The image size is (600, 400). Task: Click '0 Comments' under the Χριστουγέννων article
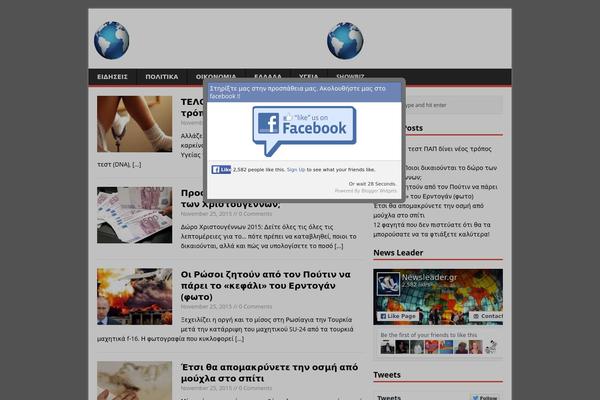[255, 214]
